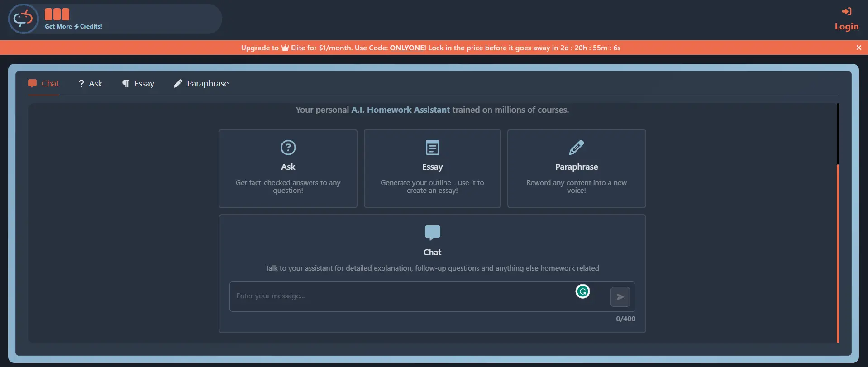Click the ONLYONE promo code link
868x367 pixels.
pos(407,48)
